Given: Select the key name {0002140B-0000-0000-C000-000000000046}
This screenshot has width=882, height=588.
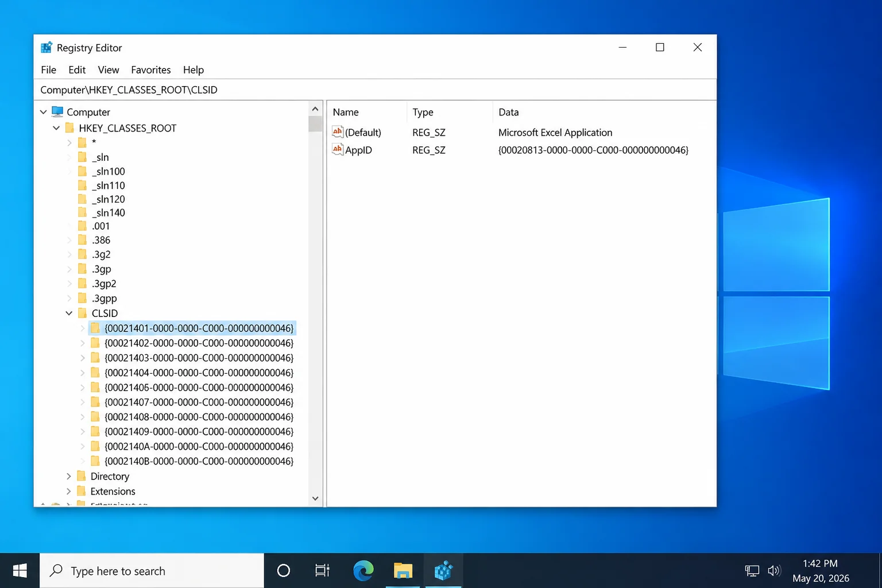Looking at the screenshot, I should (199, 461).
